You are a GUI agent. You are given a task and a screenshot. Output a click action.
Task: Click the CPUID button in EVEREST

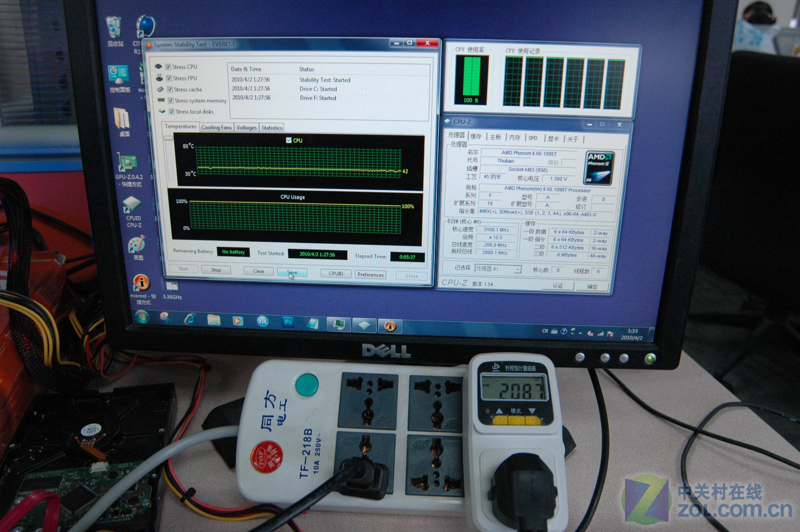click(336, 273)
